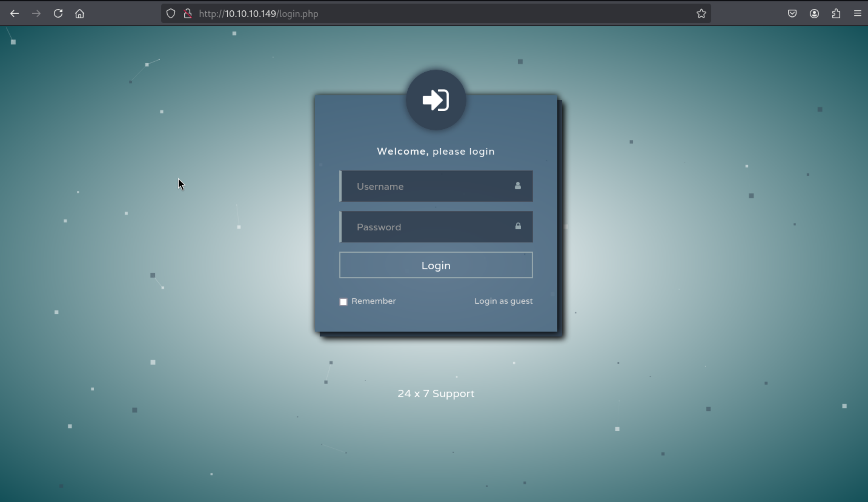Open the Firefox account icon

pos(814,14)
